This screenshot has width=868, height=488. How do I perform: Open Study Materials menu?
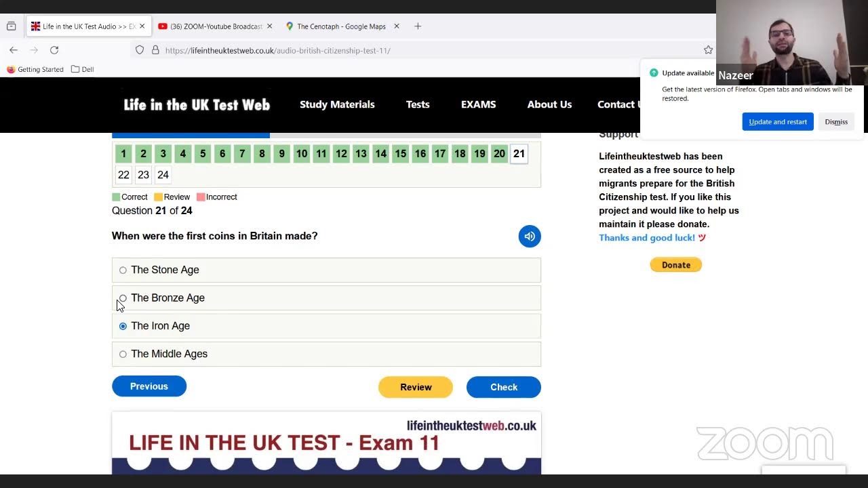pyautogui.click(x=337, y=104)
